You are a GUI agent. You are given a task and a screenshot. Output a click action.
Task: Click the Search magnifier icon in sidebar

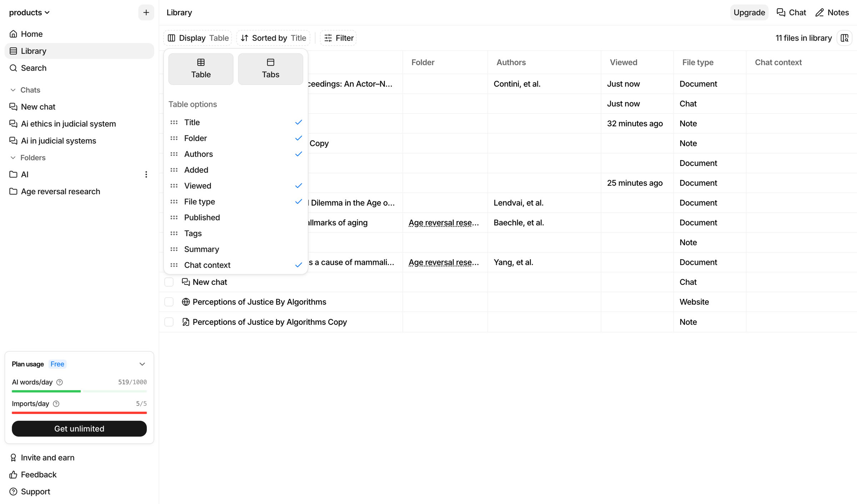click(x=13, y=68)
